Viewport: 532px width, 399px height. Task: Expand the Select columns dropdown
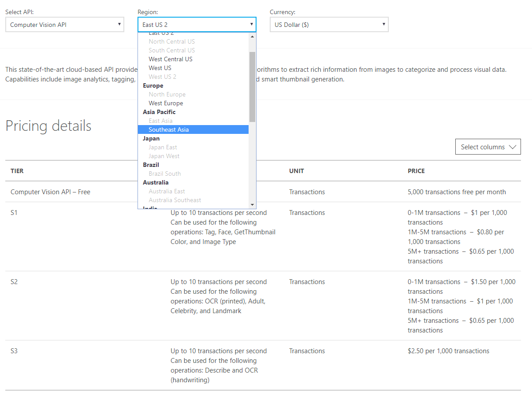(488, 147)
